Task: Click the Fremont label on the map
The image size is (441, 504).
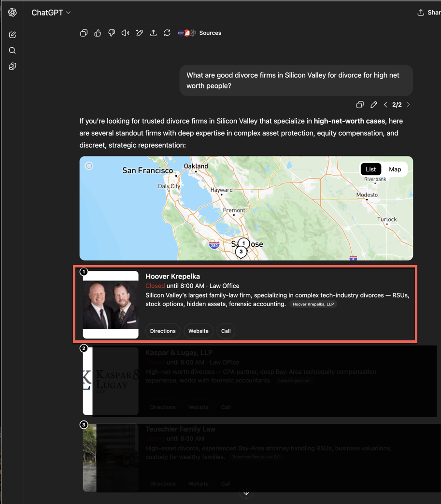Action: pyautogui.click(x=234, y=210)
